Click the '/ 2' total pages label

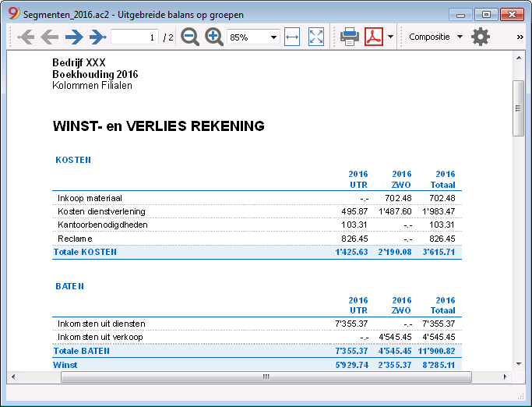pos(168,37)
